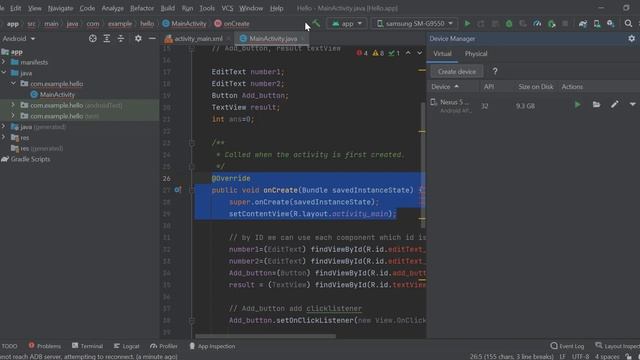Screen dimensions: 640x360
Task: Open the Terminal tool window
Action: pos(87,346)
